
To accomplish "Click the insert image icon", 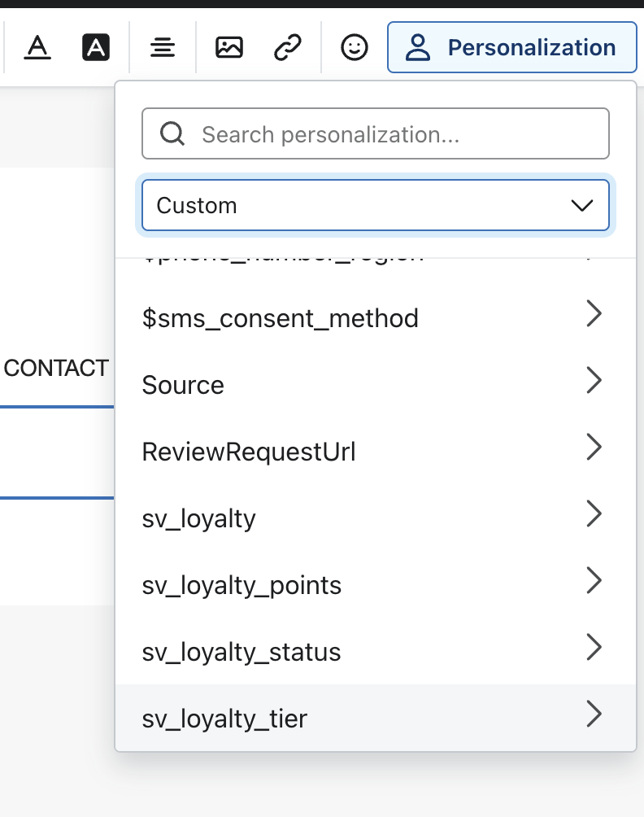I will (229, 48).
